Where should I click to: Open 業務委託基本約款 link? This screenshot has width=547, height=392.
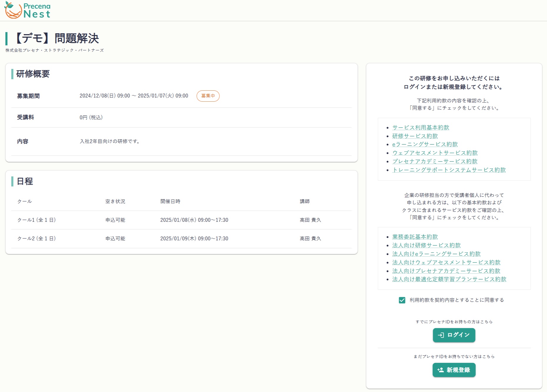coord(415,237)
